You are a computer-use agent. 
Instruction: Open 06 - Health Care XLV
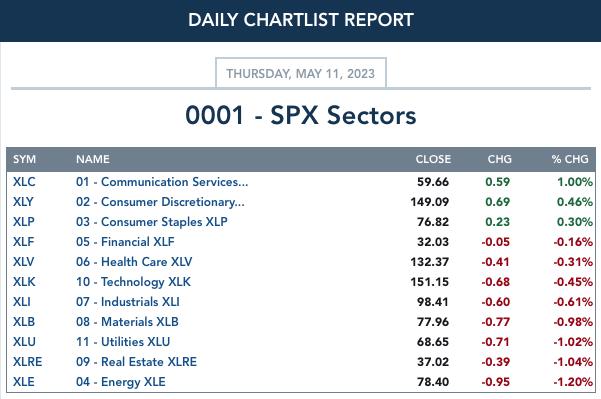(134, 262)
